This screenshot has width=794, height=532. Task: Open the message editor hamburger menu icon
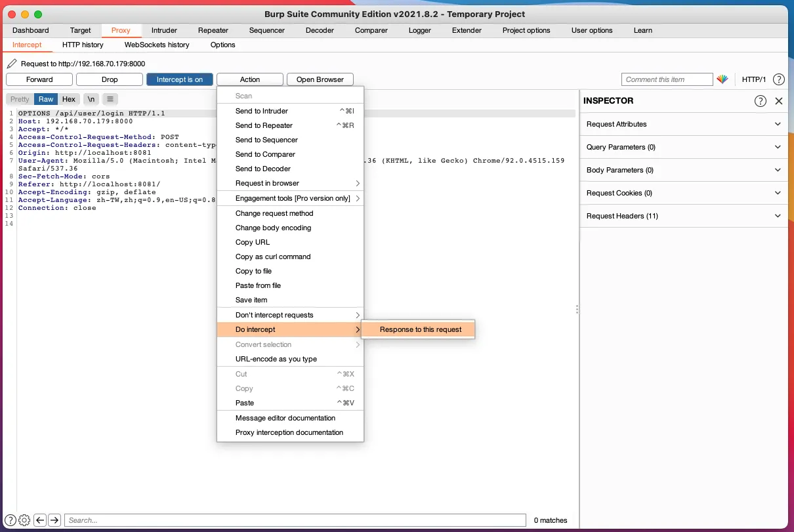tap(110, 99)
